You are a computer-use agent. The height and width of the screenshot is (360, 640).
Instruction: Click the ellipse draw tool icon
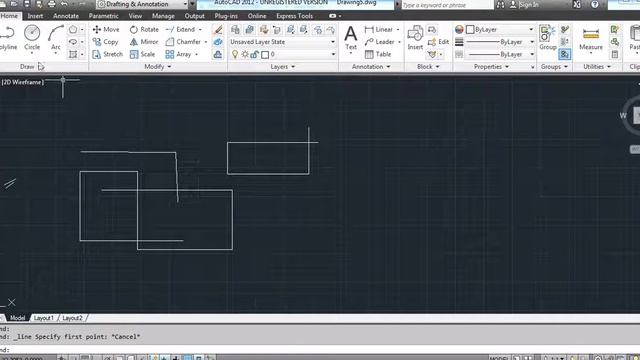click(x=73, y=42)
